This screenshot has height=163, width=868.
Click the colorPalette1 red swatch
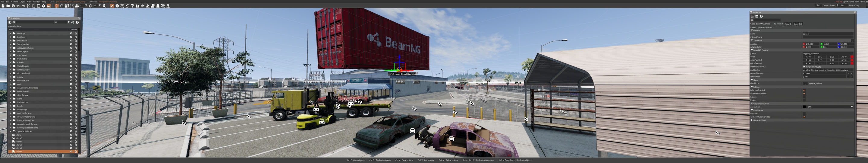click(x=852, y=63)
